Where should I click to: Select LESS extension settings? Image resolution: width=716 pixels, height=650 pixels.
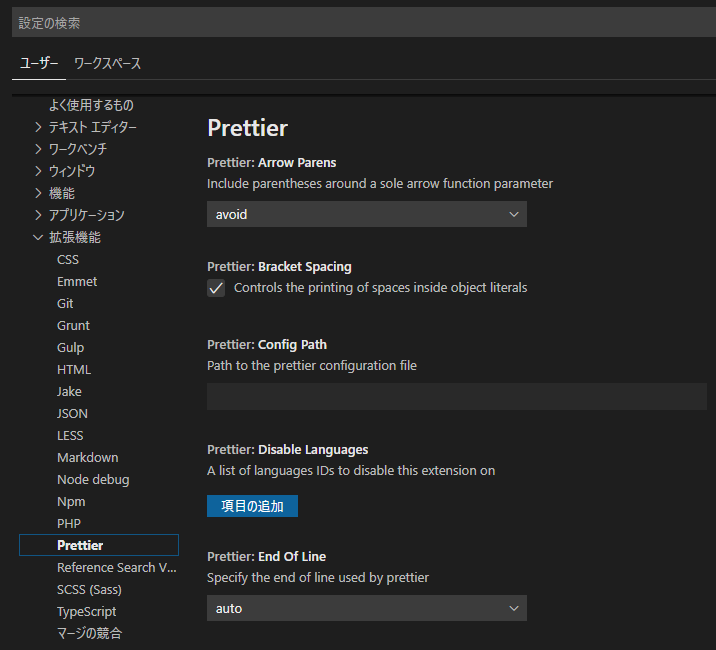click(70, 435)
